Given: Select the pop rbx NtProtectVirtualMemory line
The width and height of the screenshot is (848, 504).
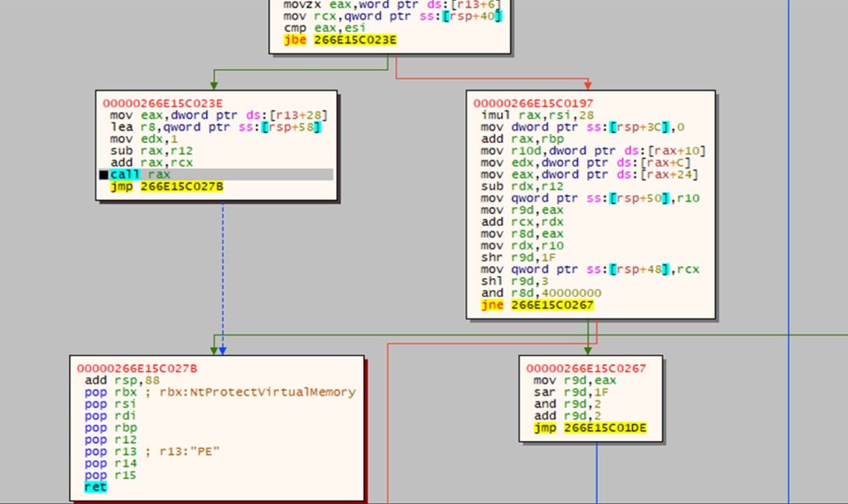Looking at the screenshot, I should point(219,392).
